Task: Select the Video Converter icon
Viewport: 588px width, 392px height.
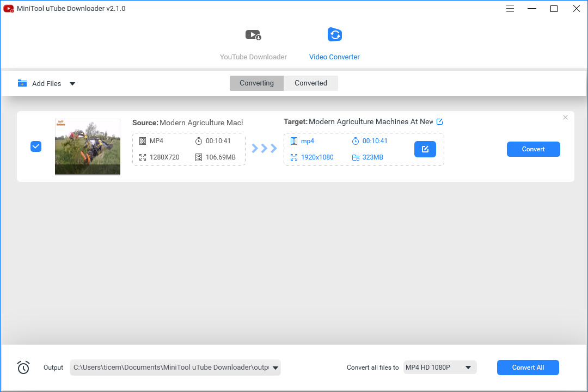Action: [334, 34]
